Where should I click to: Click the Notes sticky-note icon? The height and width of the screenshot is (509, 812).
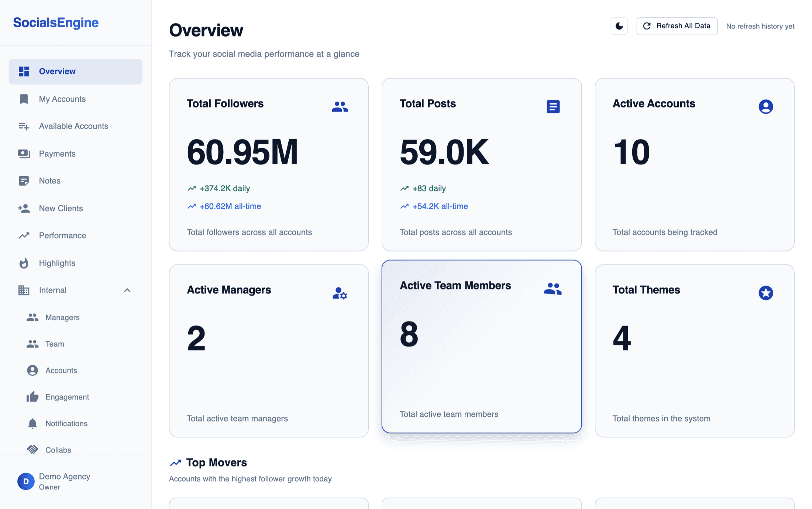pos(24,181)
